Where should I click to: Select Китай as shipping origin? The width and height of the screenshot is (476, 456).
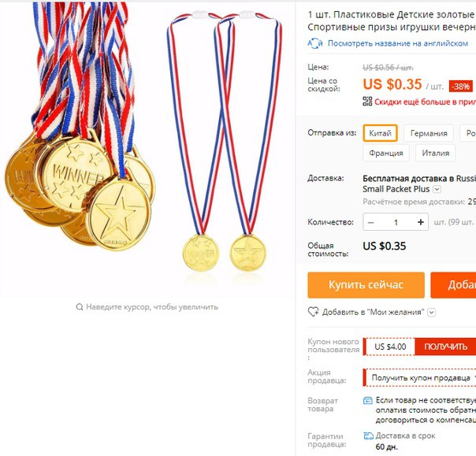point(380,133)
